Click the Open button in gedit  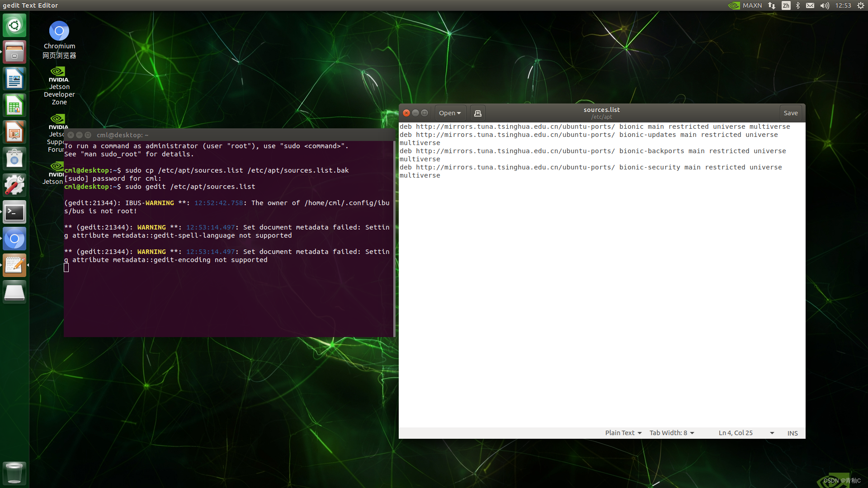[x=450, y=113]
